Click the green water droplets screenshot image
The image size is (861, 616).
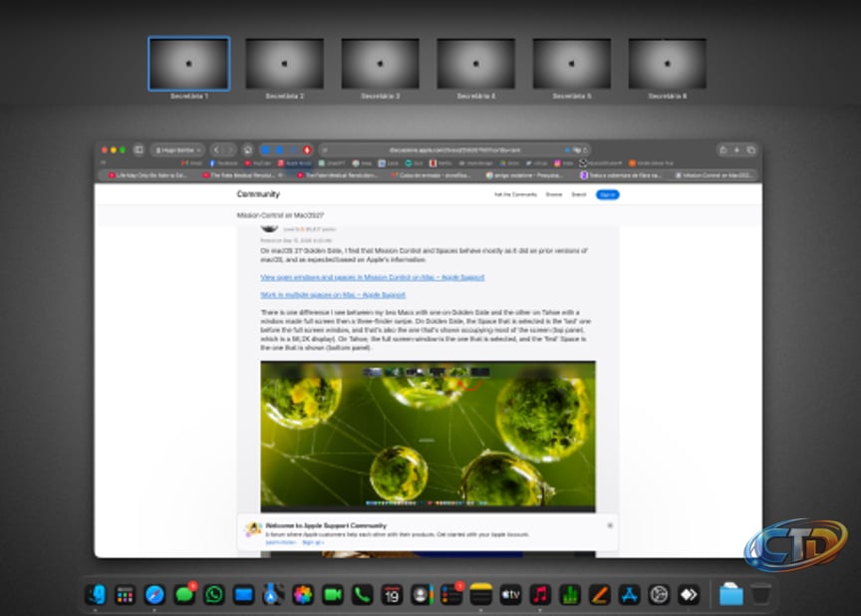[428, 437]
